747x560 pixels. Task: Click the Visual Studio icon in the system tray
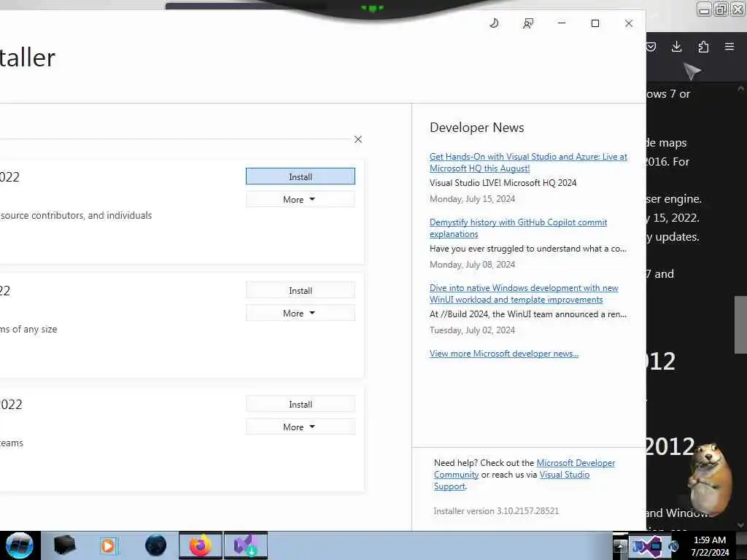pos(649,547)
